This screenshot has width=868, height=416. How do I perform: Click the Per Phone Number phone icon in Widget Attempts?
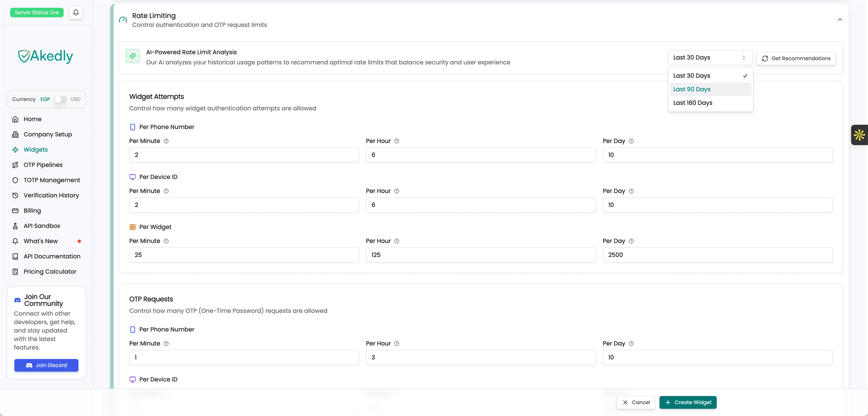133,127
